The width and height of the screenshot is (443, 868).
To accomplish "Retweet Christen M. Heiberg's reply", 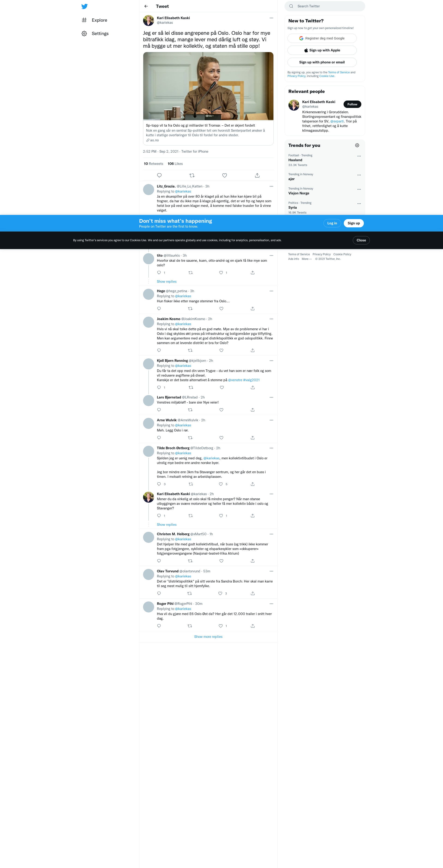I will click(x=190, y=561).
